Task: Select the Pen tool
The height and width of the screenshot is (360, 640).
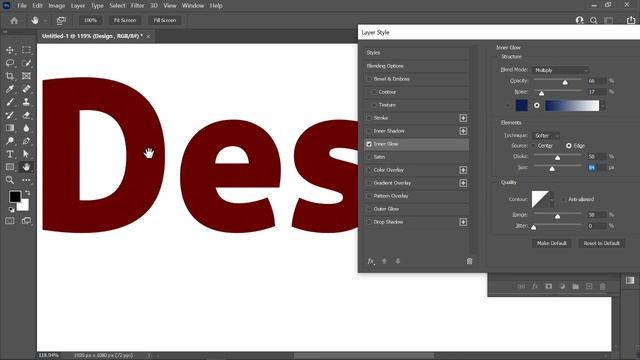Action: tap(26, 141)
